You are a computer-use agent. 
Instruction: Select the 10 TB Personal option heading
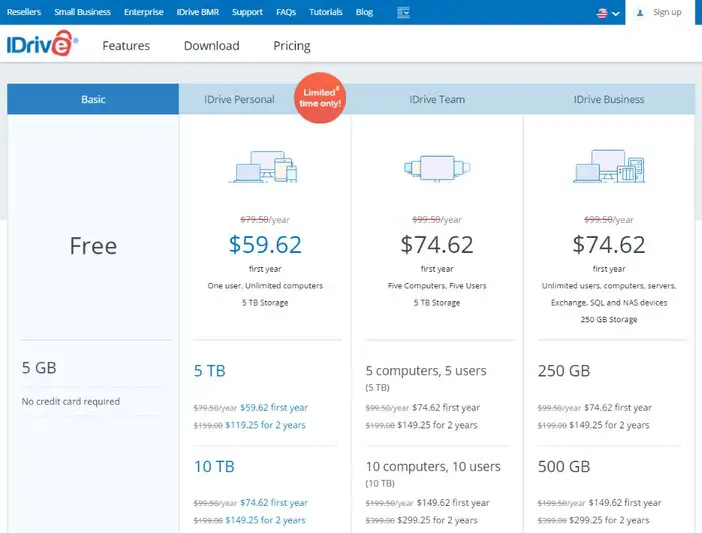pyautogui.click(x=214, y=466)
